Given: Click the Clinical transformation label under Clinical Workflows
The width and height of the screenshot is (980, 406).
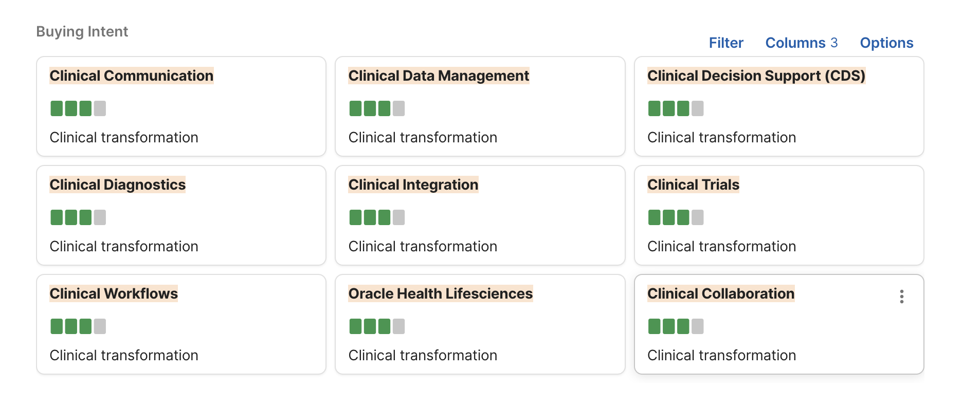Looking at the screenshot, I should point(124,355).
